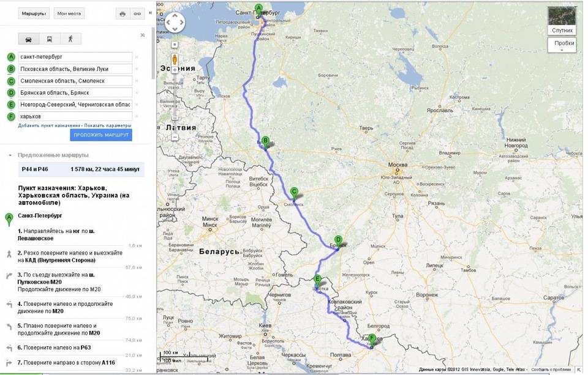The height and width of the screenshot is (375, 588).
Task: Click the print icon
Action: coord(123,14)
